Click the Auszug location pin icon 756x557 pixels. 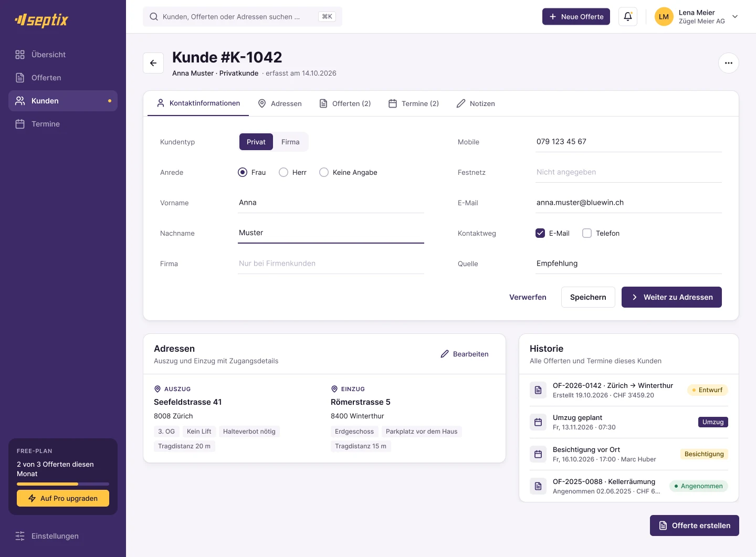(157, 389)
